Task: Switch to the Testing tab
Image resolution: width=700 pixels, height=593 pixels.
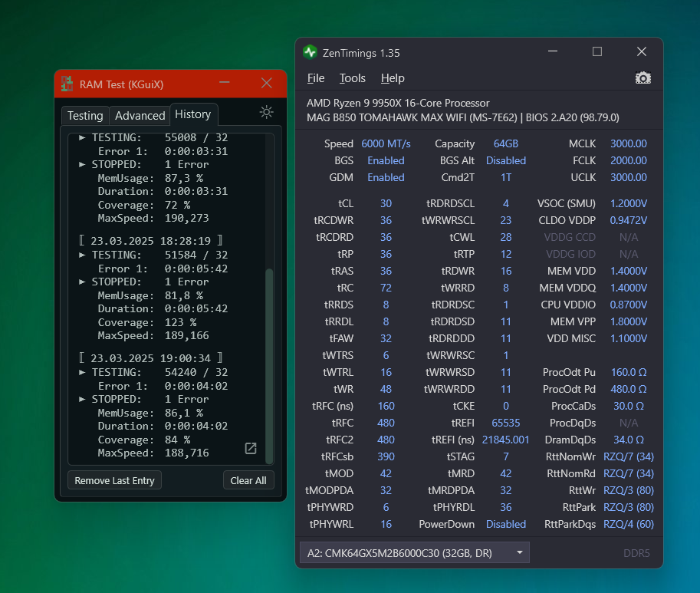Action: click(x=84, y=115)
